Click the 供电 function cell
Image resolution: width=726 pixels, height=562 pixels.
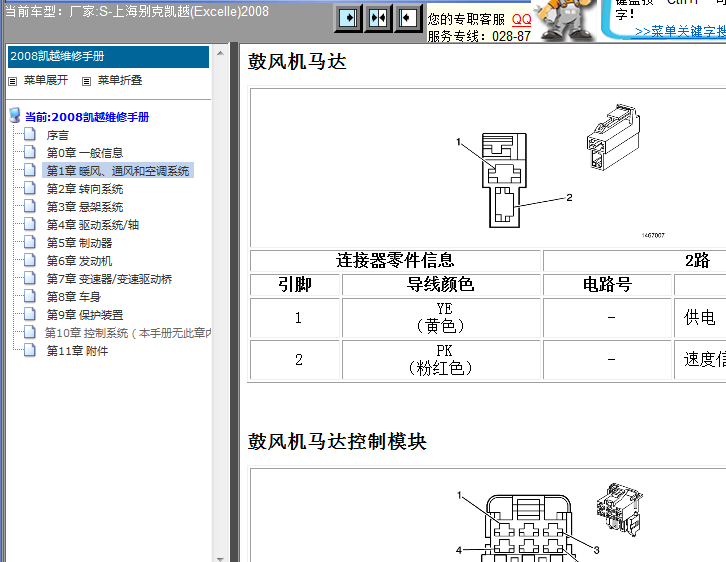point(700,318)
